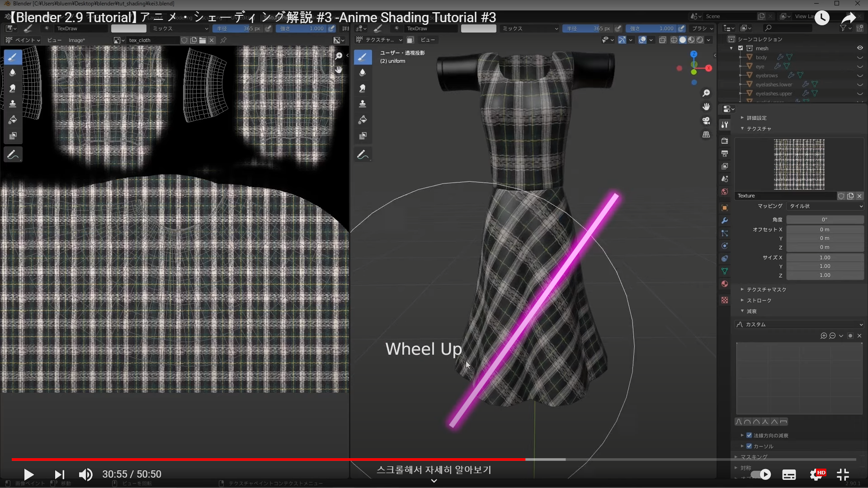Screen dimensions: 868x488
Task: Open the Modifier wrench properties tab
Action: (x=725, y=221)
